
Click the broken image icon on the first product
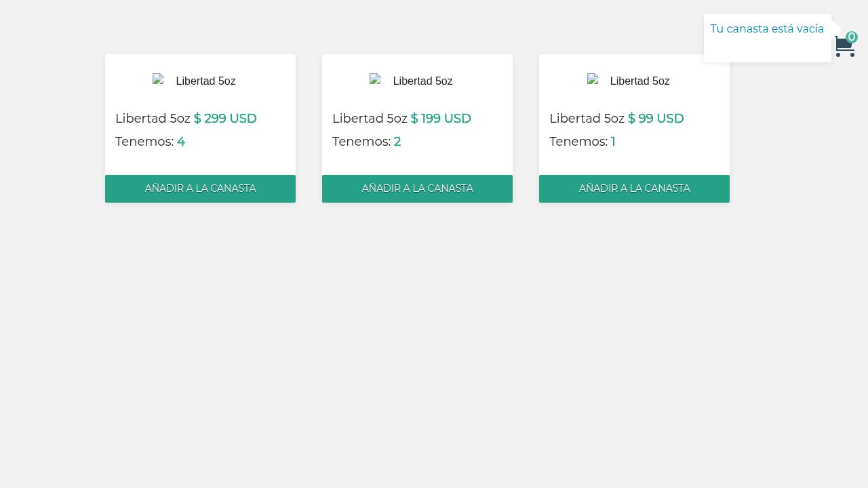(159, 79)
